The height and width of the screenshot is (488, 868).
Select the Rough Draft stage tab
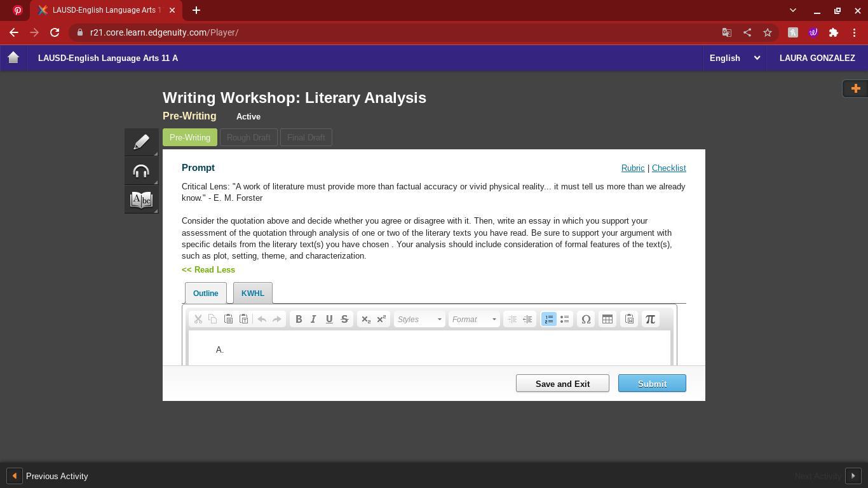pos(248,137)
